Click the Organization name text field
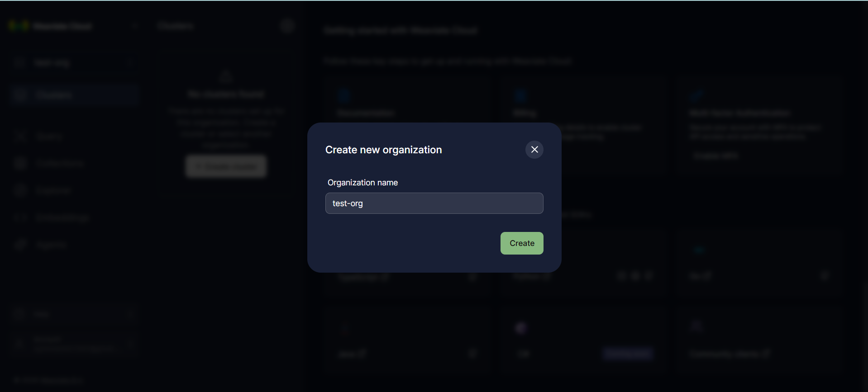The width and height of the screenshot is (868, 392). point(434,203)
